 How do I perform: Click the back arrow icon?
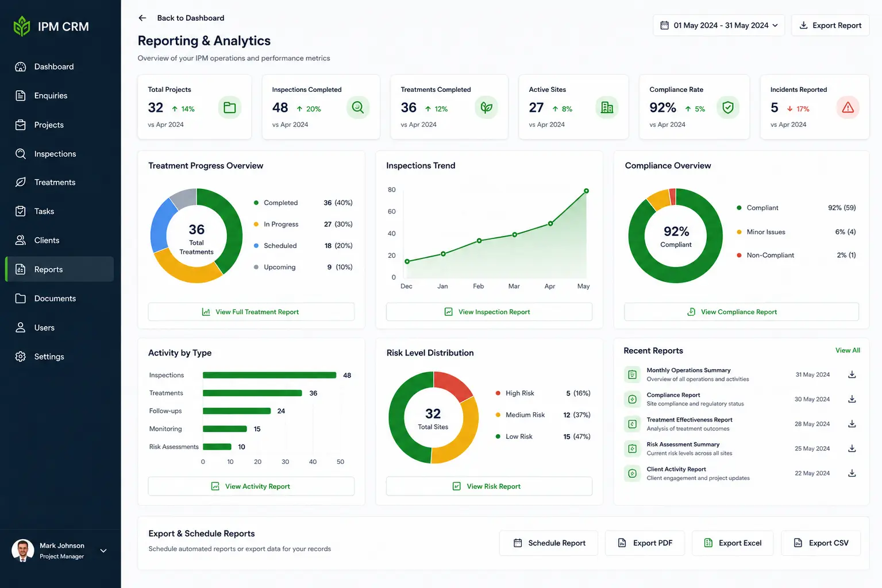click(x=142, y=18)
